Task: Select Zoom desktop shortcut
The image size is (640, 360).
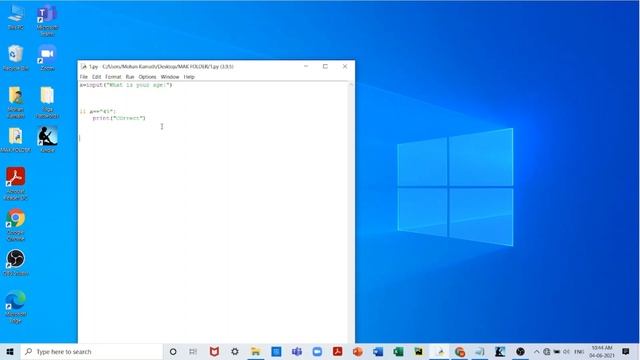Action: pos(47,58)
